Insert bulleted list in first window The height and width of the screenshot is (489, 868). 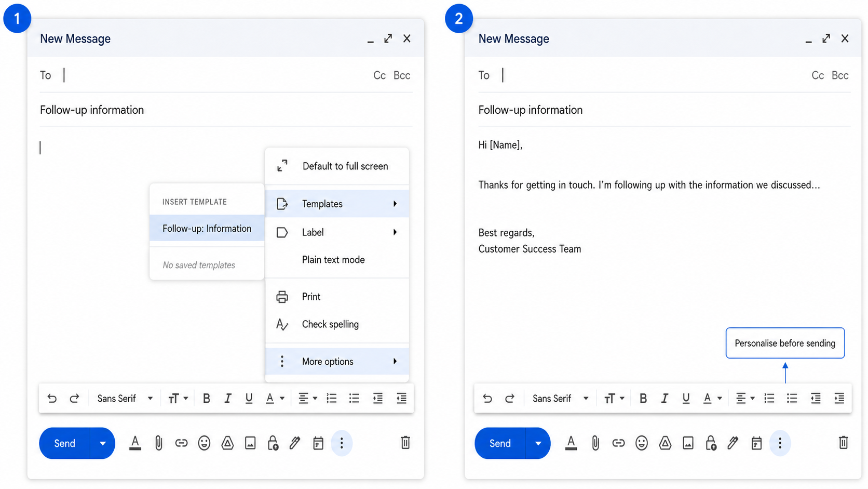(x=354, y=399)
